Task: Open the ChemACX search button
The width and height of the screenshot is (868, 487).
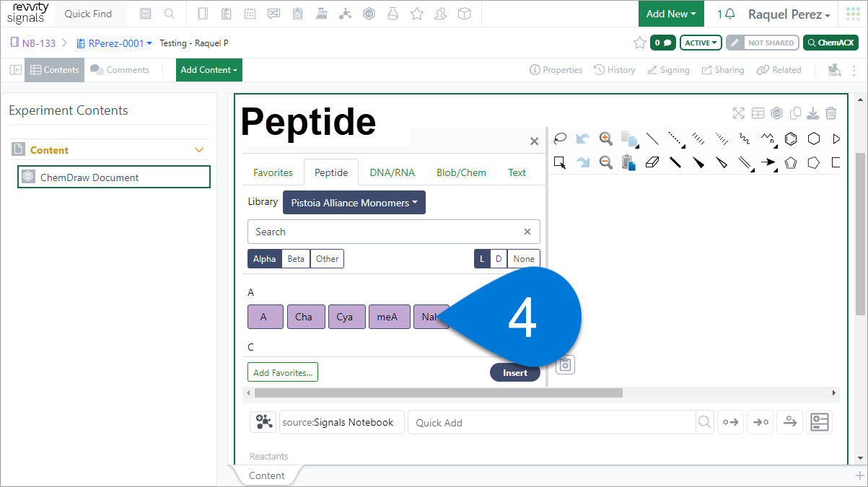Action: pyautogui.click(x=830, y=43)
